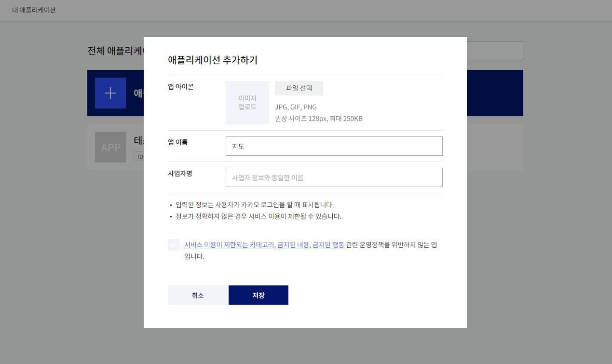Focus the 앱 이름 field containing 지도
The width and height of the screenshot is (612, 364).
334,146
